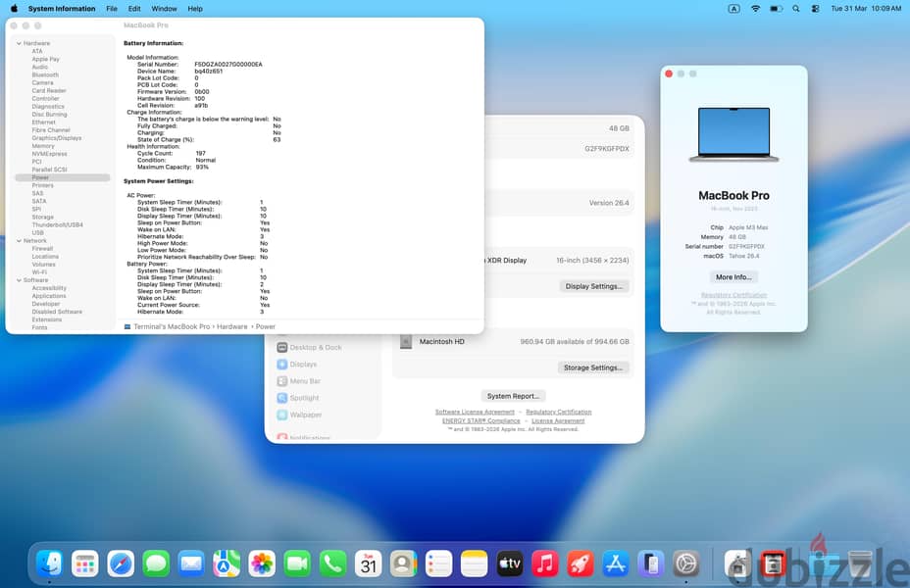Select Bluetooth in Hardware list

(x=45, y=74)
